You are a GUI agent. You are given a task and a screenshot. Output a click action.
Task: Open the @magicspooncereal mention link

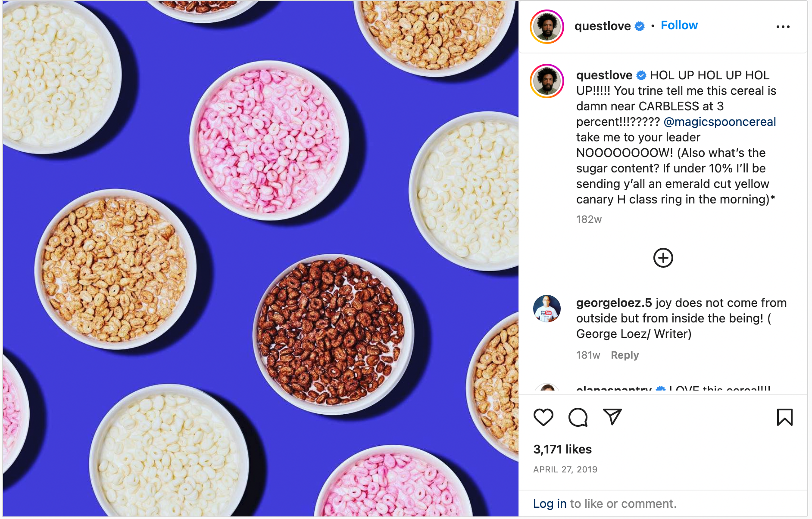719,122
